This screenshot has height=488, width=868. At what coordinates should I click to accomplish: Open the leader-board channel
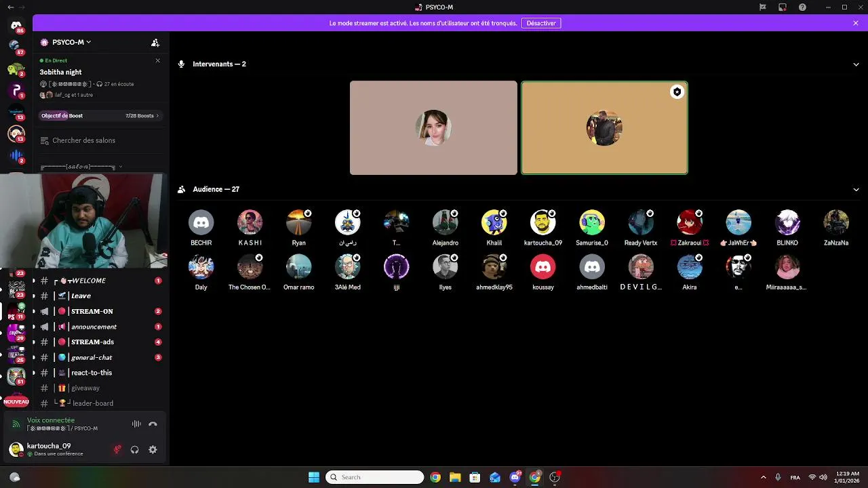tap(100, 403)
